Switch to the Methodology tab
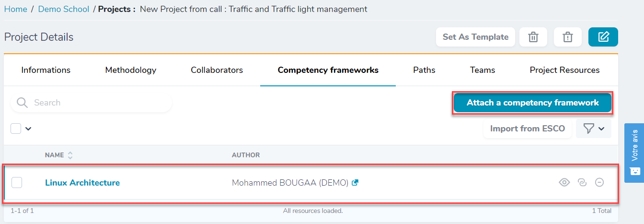This screenshot has width=644, height=224. pyautogui.click(x=131, y=70)
